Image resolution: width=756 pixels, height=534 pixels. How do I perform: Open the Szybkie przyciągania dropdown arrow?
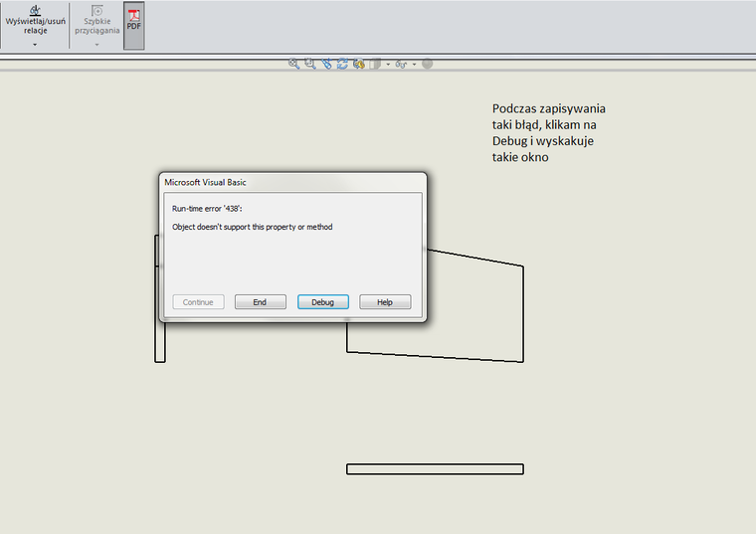(96, 45)
